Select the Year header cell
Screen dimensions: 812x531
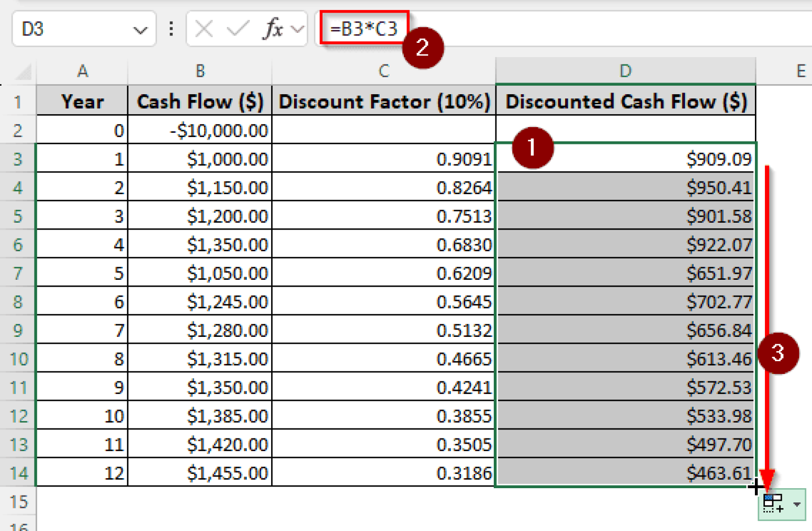point(82,101)
